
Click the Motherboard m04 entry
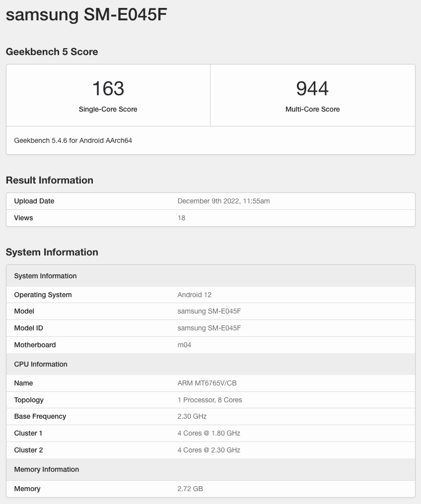coord(184,345)
